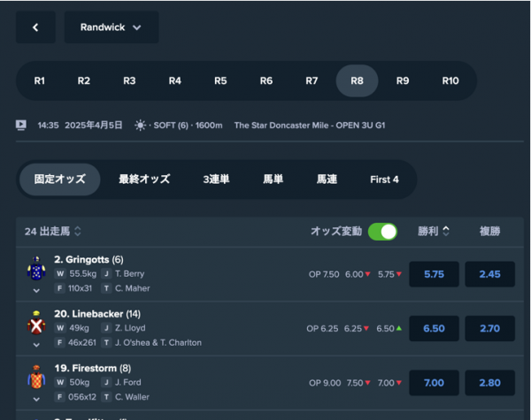The width and height of the screenshot is (531, 420).
Task: Switch to race R9 tab
Action: coord(403,80)
